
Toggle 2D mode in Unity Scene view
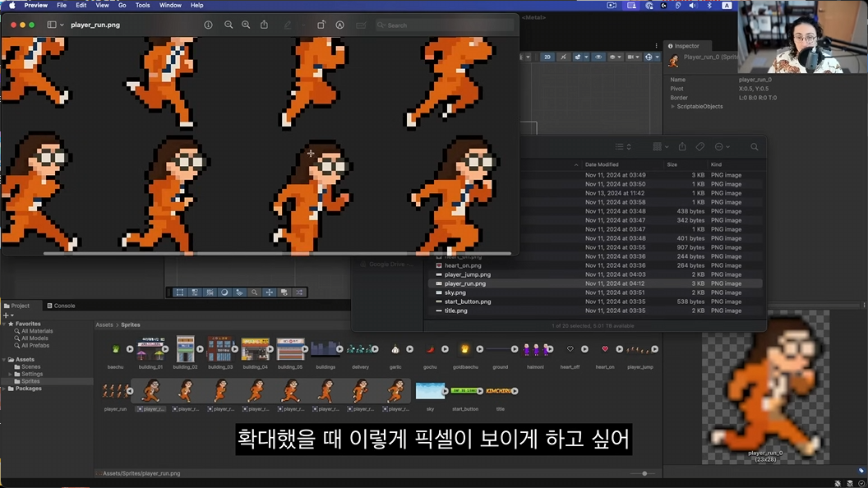tap(547, 57)
